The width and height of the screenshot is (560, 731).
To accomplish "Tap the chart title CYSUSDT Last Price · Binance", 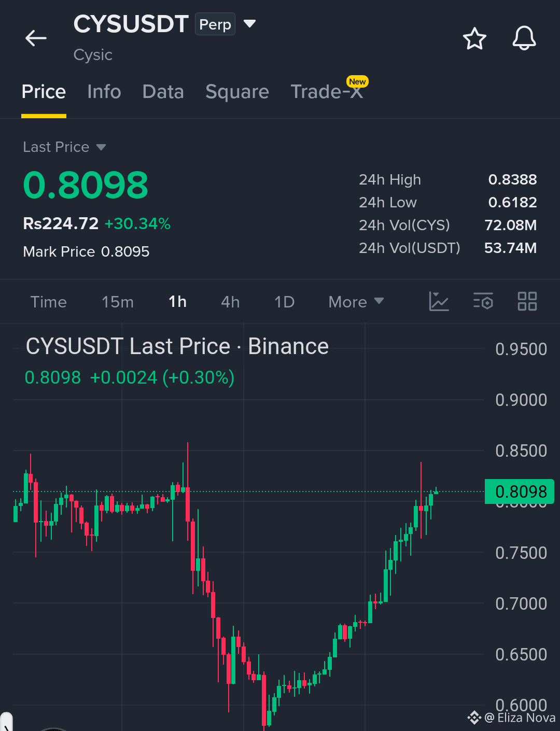I will (177, 346).
